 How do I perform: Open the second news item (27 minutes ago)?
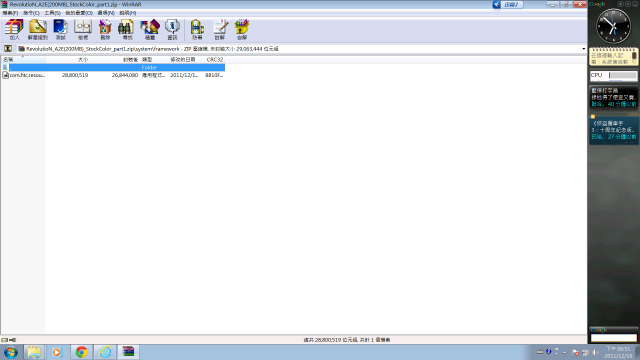click(613, 130)
